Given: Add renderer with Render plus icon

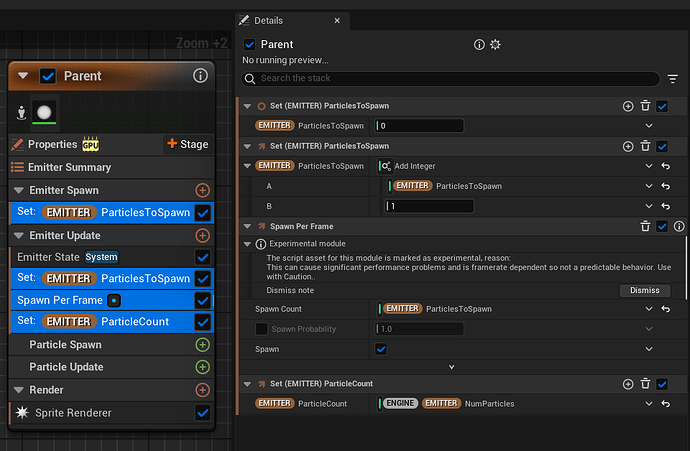Looking at the screenshot, I should tap(202, 390).
